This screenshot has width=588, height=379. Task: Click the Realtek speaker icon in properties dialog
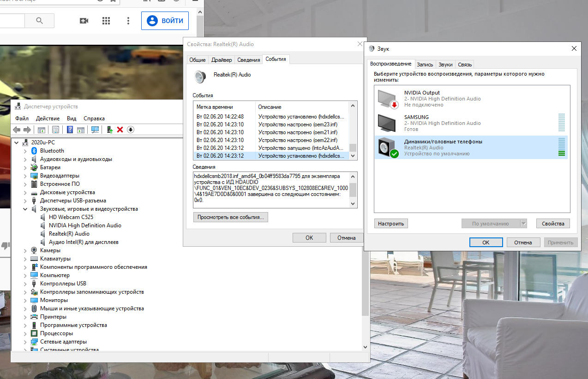[x=200, y=77]
